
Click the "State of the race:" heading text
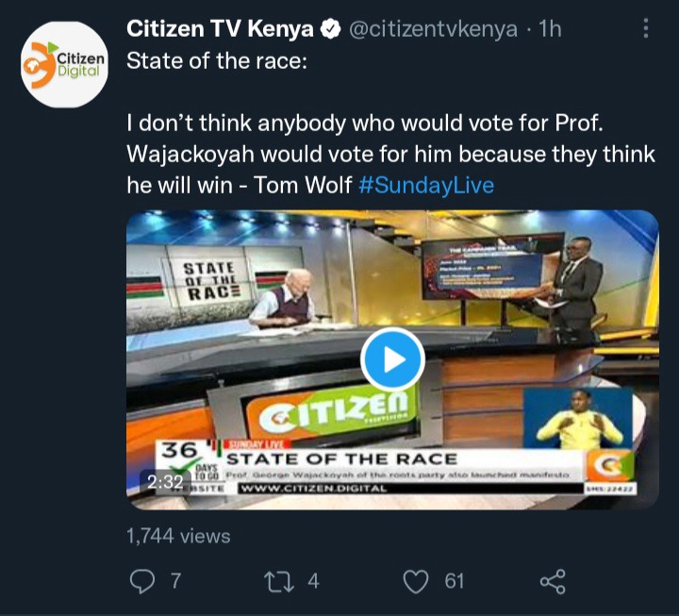click(217, 60)
